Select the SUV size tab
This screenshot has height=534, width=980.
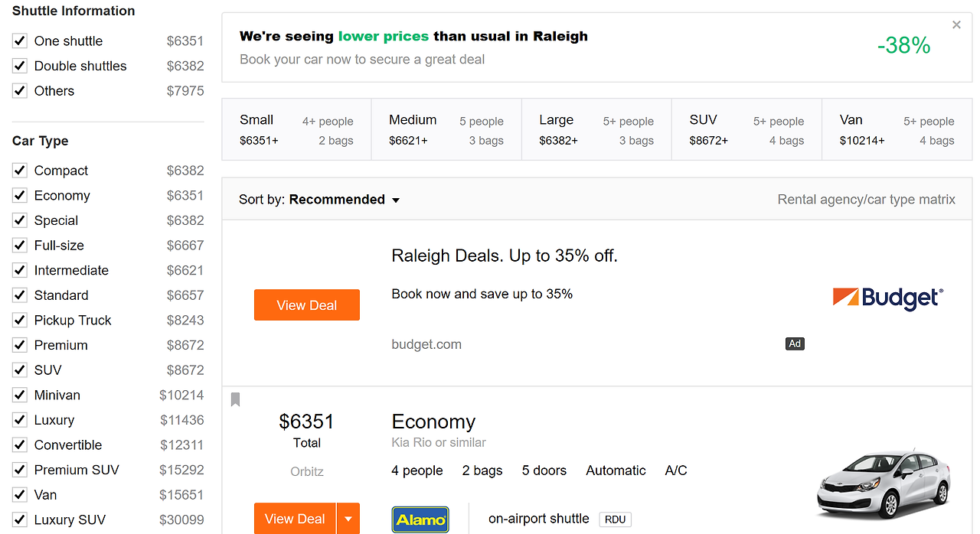[x=746, y=130]
